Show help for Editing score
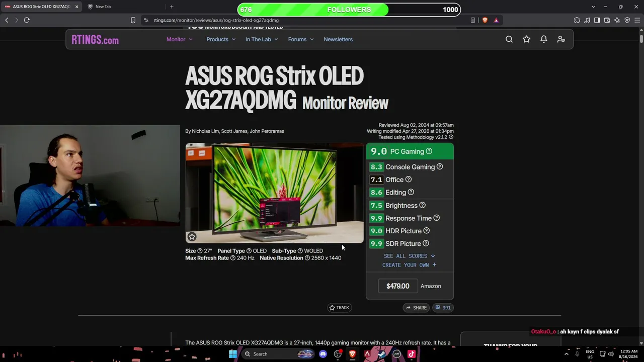Image resolution: width=644 pixels, height=362 pixels. point(411,192)
